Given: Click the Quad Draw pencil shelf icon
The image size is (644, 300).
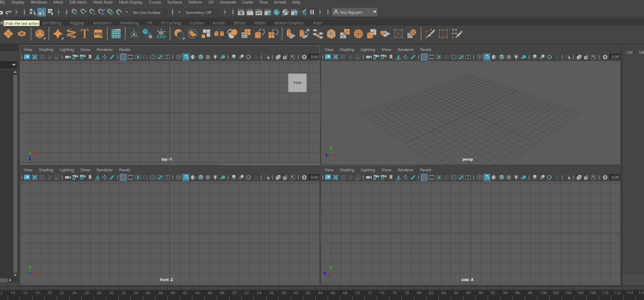Looking at the screenshot, I should pyautogui.click(x=458, y=34).
